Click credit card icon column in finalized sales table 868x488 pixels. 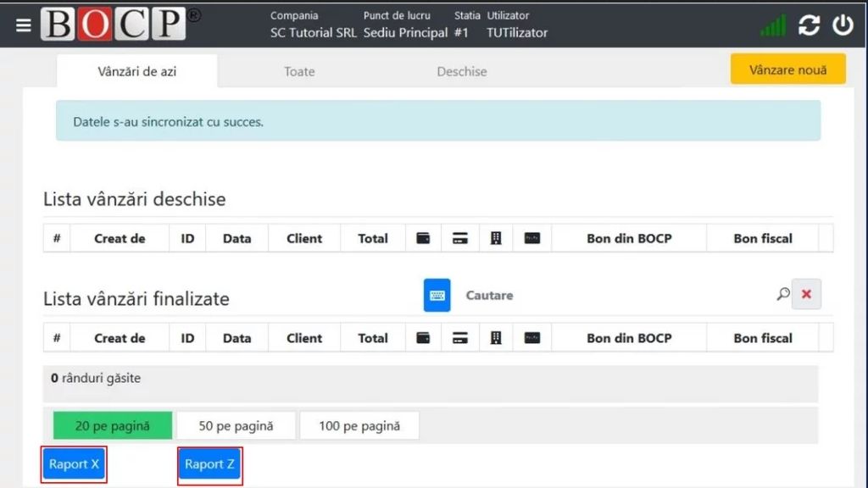(460, 338)
